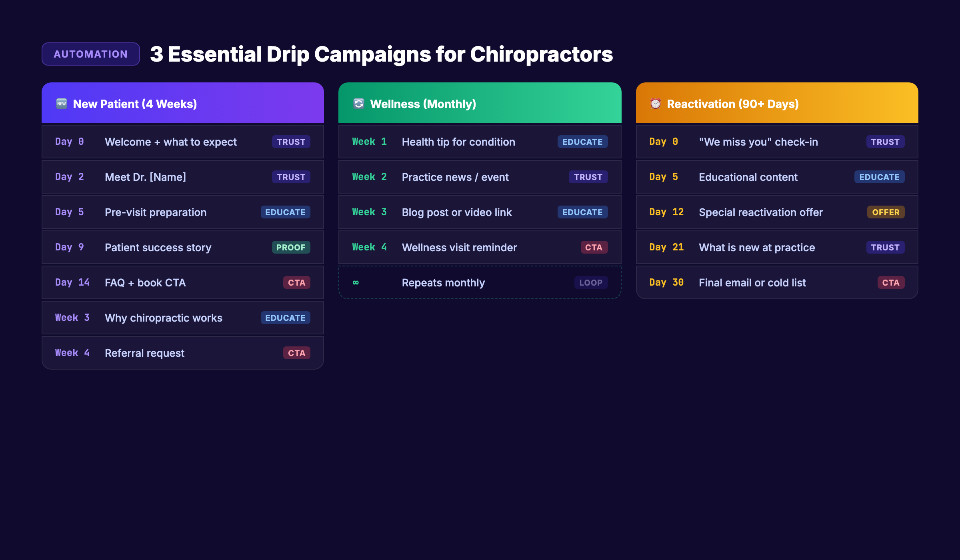Open the Blog post or video link entry
960x560 pixels.
480,212
